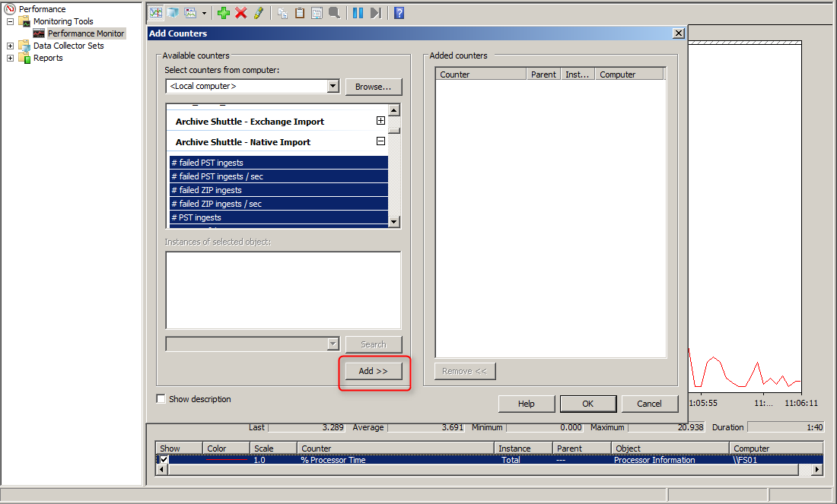
Task: Click Object column header in legend
Action: point(670,448)
